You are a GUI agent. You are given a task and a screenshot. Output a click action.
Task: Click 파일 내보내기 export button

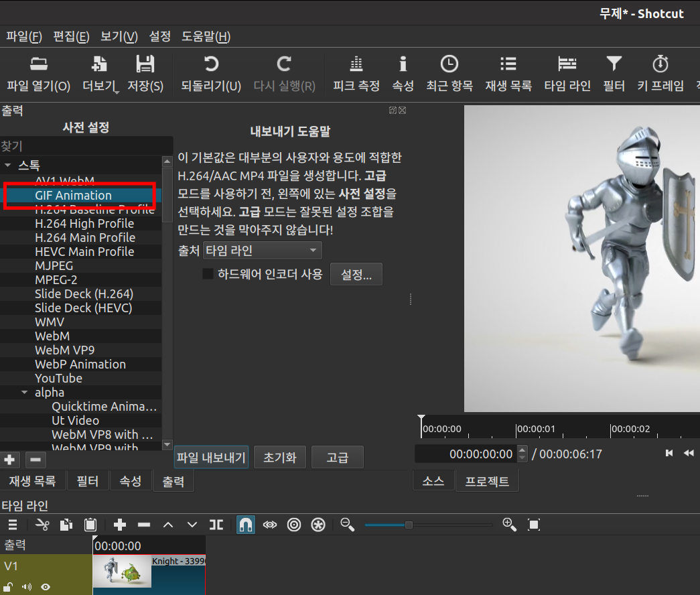tap(211, 458)
